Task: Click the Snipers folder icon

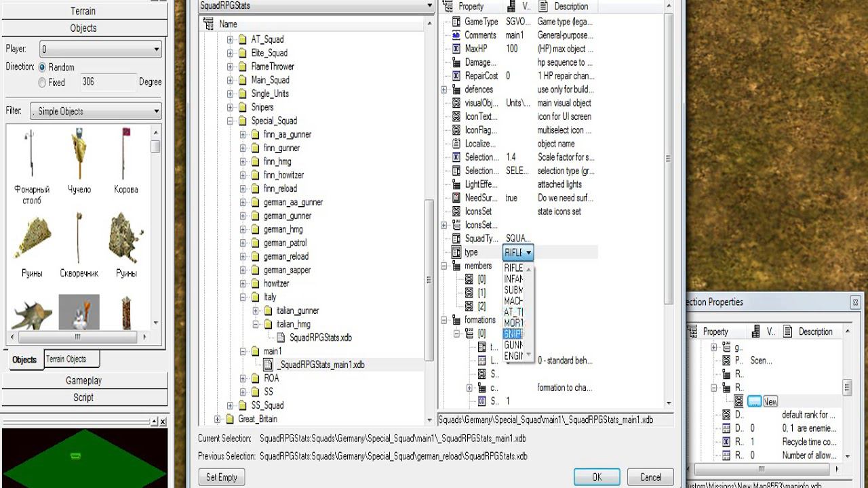Action: pos(242,107)
